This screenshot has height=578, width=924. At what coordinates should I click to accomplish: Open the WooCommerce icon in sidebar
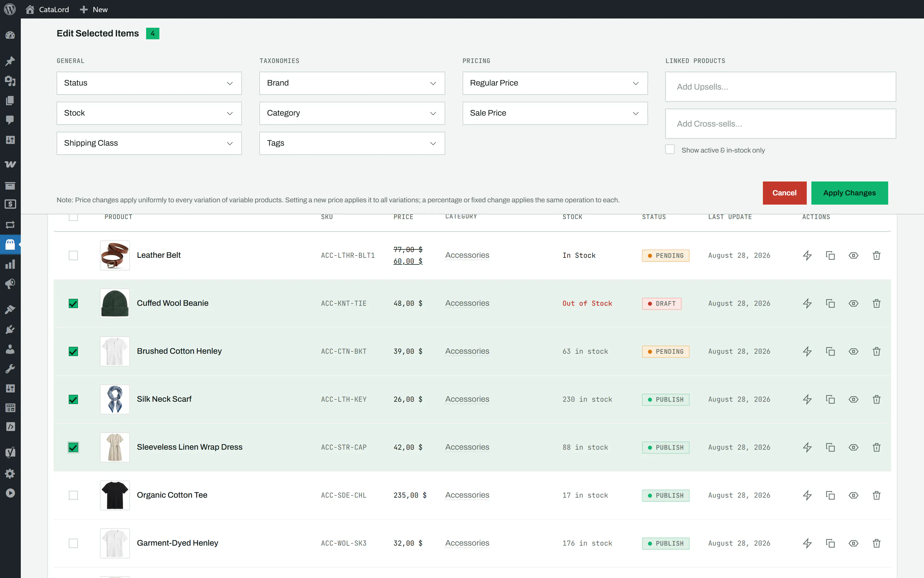(x=10, y=164)
